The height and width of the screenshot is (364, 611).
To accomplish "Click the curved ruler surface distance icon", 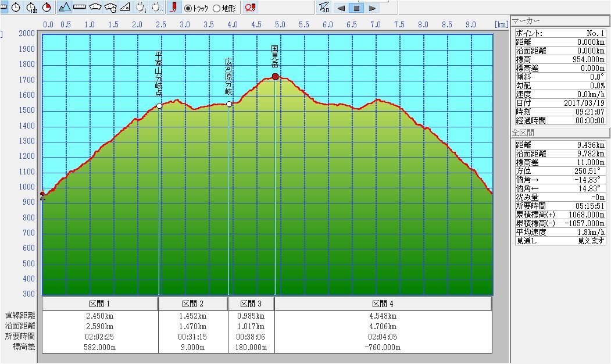I will tap(95, 8).
